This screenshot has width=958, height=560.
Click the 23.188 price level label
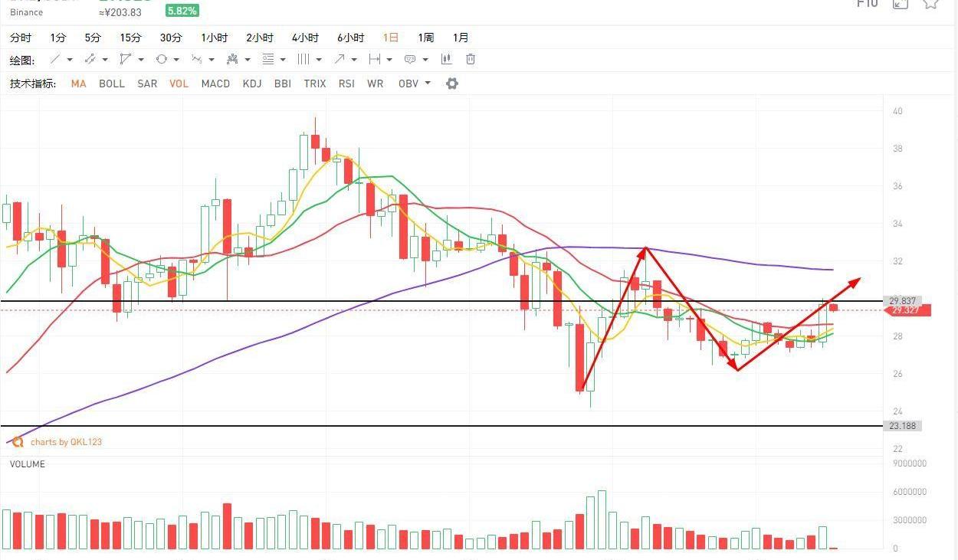pyautogui.click(x=901, y=426)
